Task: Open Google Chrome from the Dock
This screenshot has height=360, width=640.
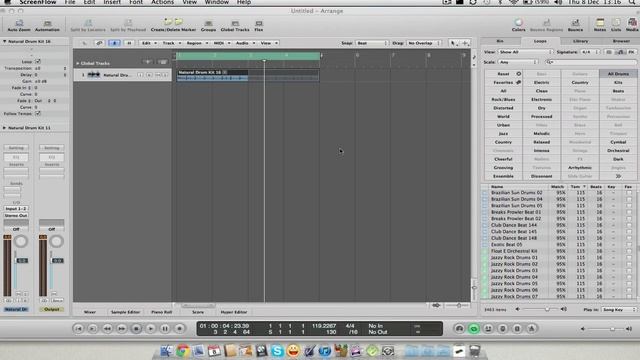Action: tap(183, 351)
